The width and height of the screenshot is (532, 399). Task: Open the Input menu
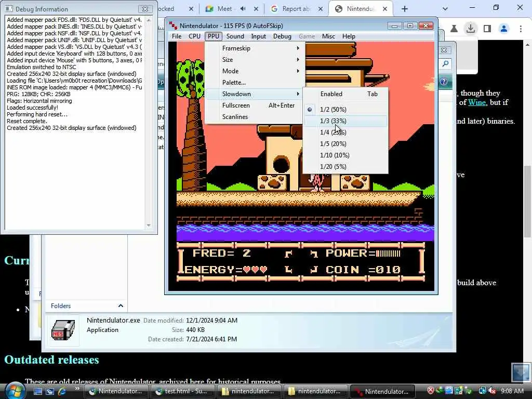[x=259, y=36]
